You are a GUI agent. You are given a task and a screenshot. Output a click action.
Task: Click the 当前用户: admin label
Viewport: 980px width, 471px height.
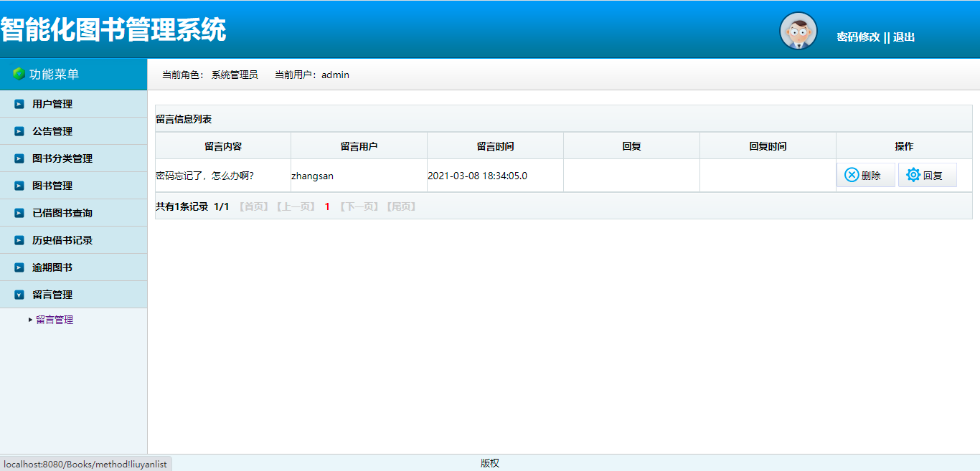(312, 75)
